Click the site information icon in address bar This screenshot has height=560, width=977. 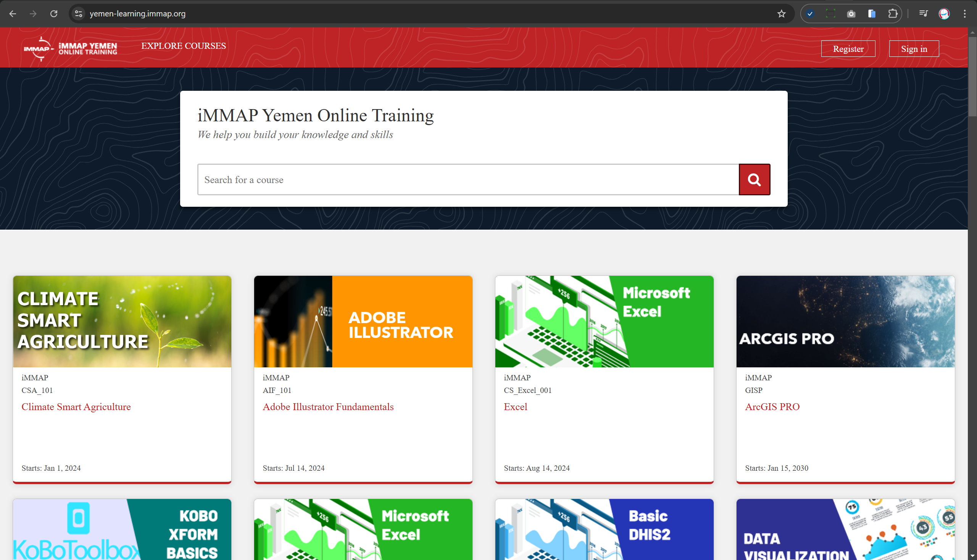coord(79,13)
